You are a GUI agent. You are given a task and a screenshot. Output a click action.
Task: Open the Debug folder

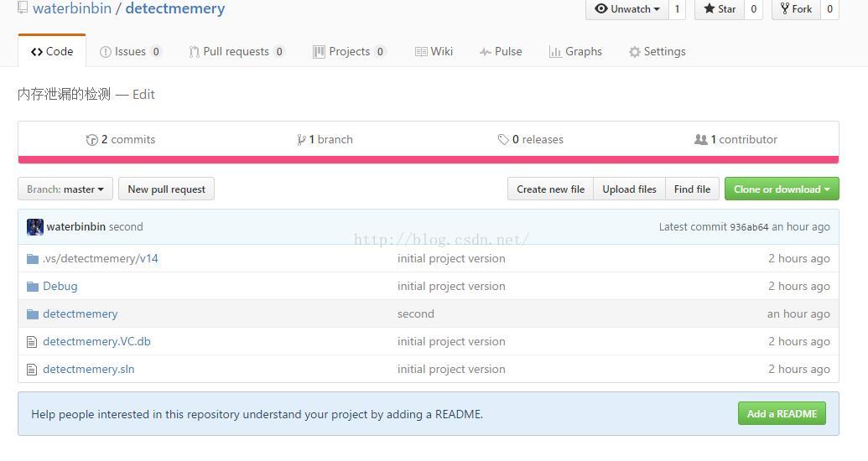(60, 286)
